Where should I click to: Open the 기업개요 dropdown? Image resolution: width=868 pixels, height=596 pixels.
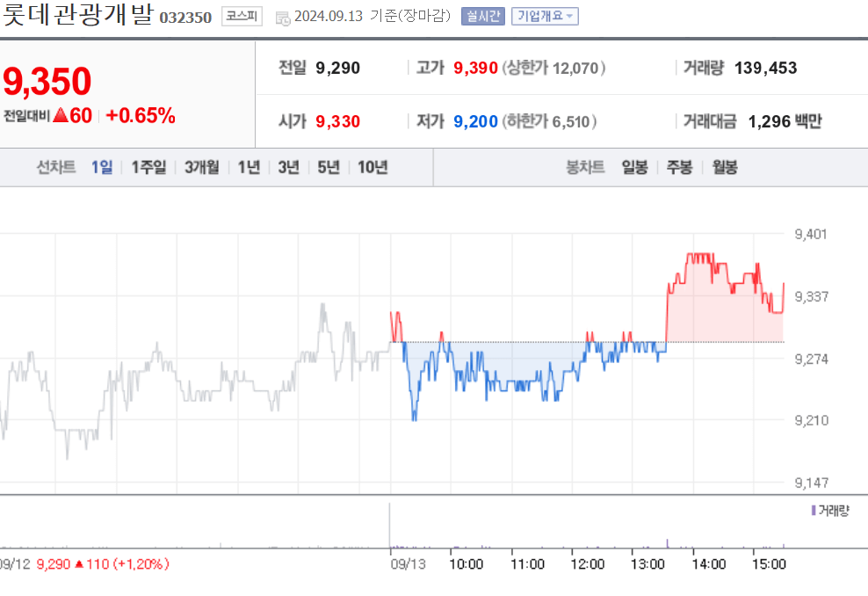coord(545,16)
